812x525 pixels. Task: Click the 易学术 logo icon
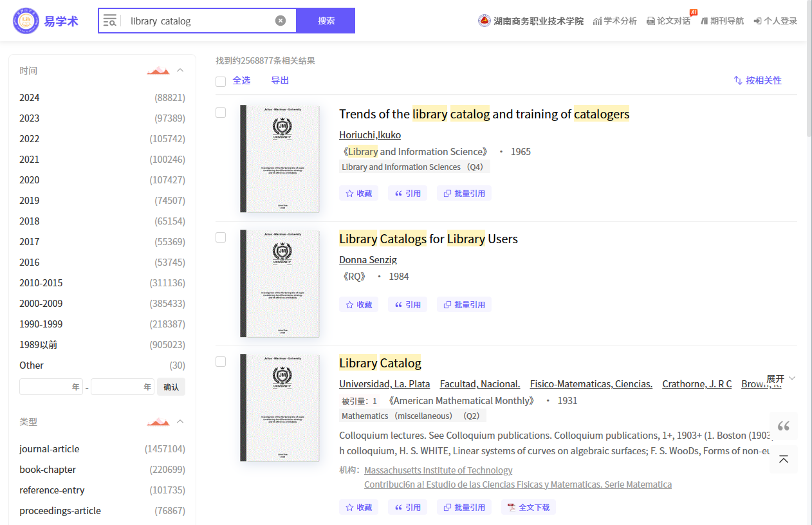click(x=26, y=21)
